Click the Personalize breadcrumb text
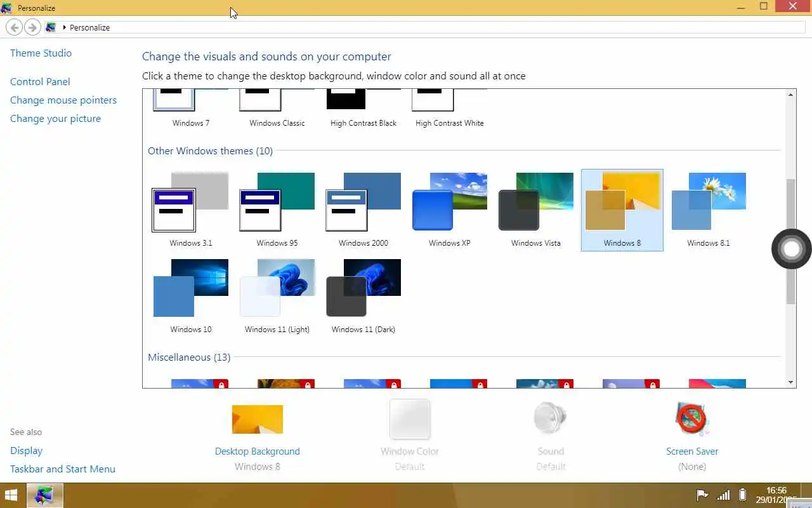Screen dimensions: 812x508 (89, 27)
